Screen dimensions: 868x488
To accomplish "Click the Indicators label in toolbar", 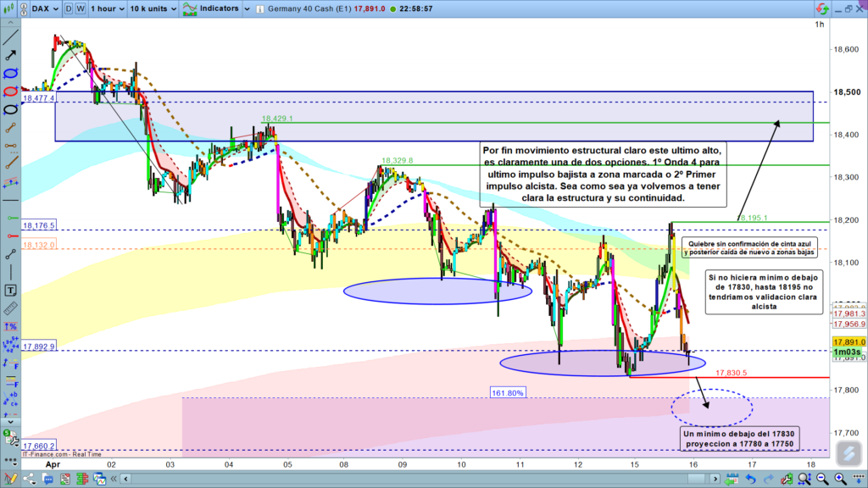I will [218, 8].
